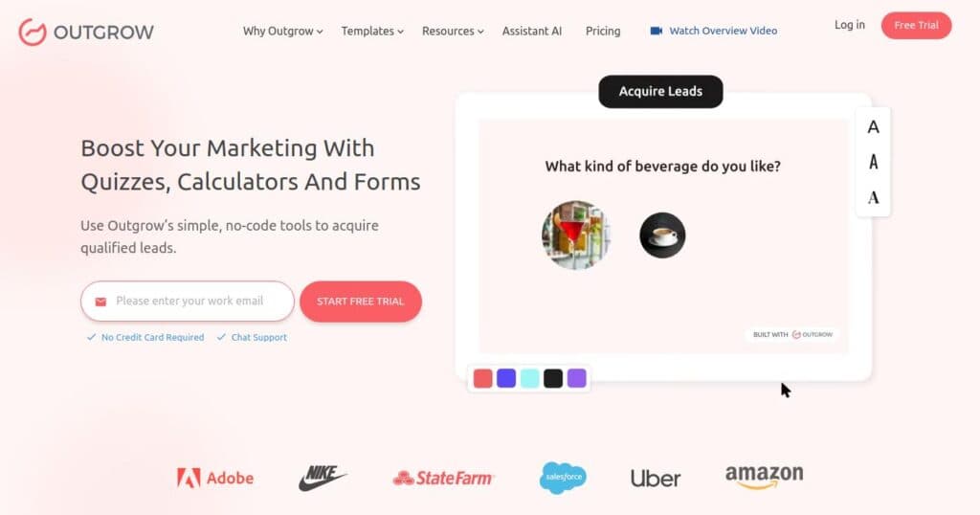Click the Free Trial button in header
Image resolution: width=980 pixels, height=515 pixels.
coord(916,26)
